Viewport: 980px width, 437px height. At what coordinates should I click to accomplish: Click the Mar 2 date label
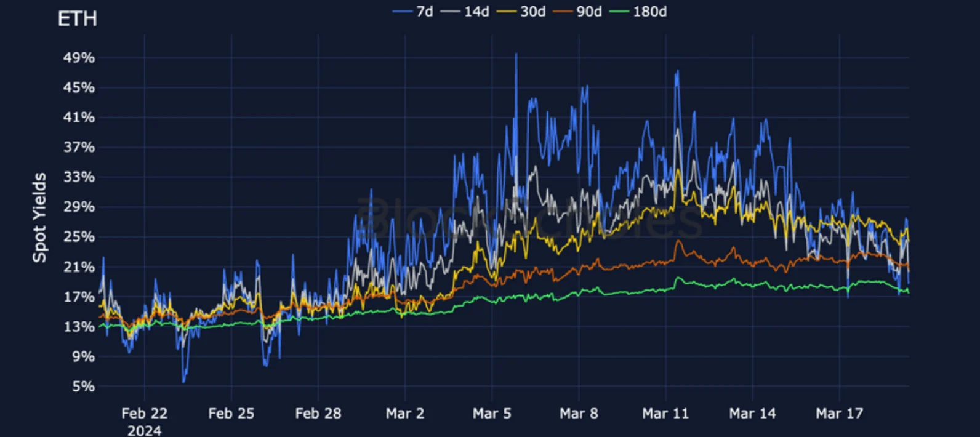(x=405, y=414)
